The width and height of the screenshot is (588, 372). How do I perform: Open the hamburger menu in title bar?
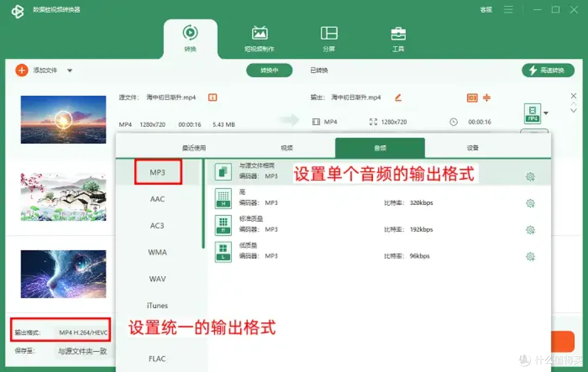pos(509,9)
